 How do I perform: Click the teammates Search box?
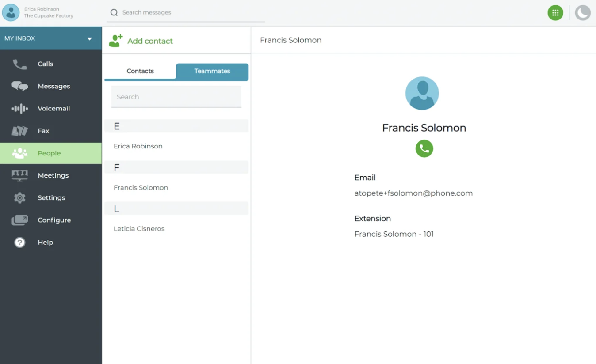[176, 97]
